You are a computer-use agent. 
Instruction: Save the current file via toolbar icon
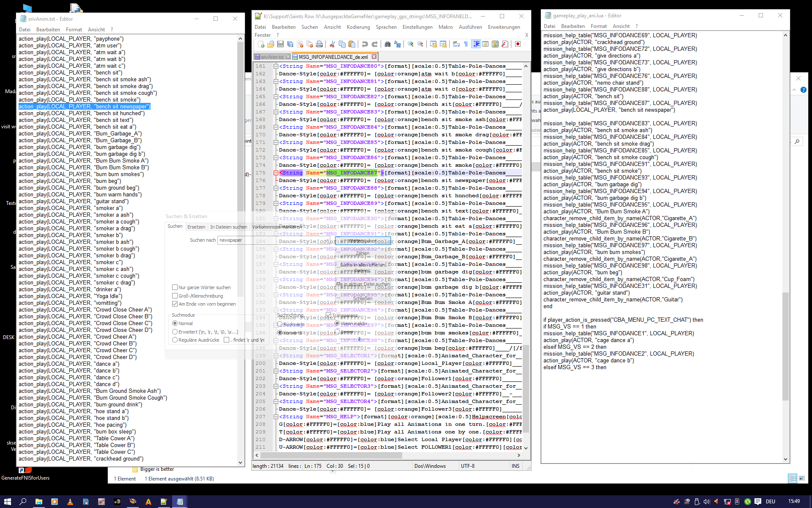280,44
